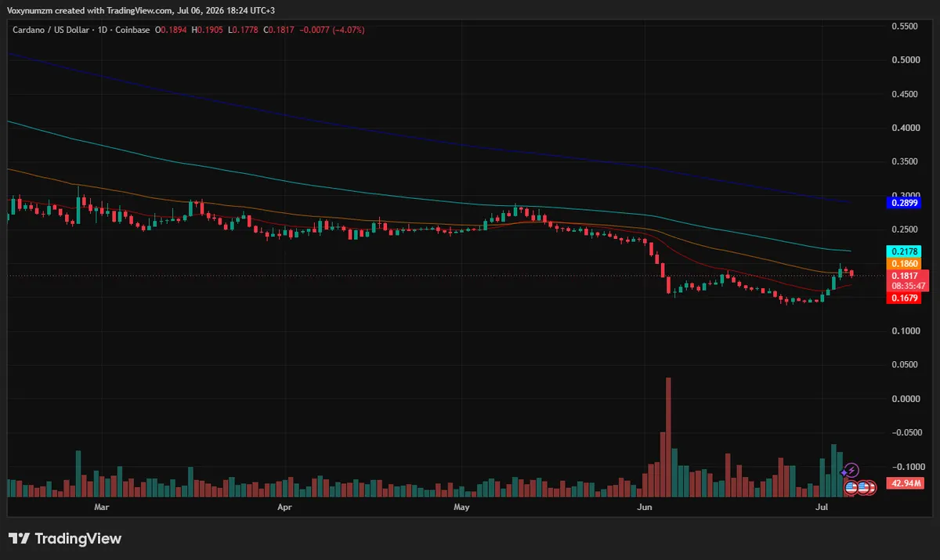Click the 0.5000 price axis value

coord(905,60)
